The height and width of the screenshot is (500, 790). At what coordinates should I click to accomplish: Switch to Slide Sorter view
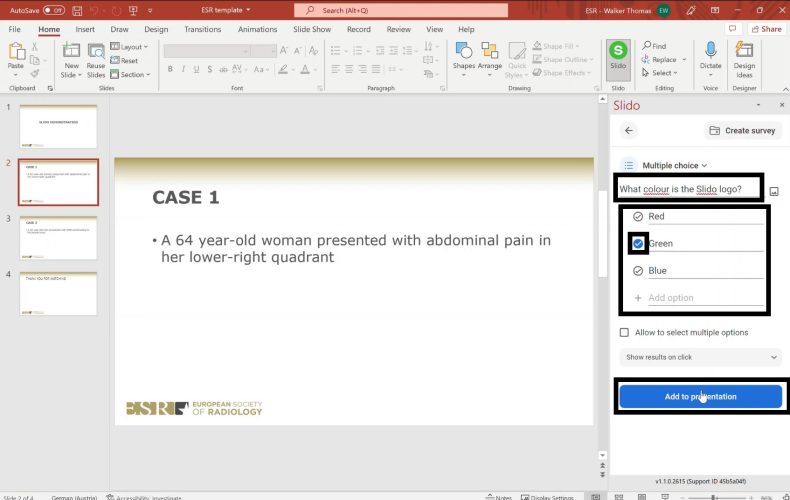(619, 497)
